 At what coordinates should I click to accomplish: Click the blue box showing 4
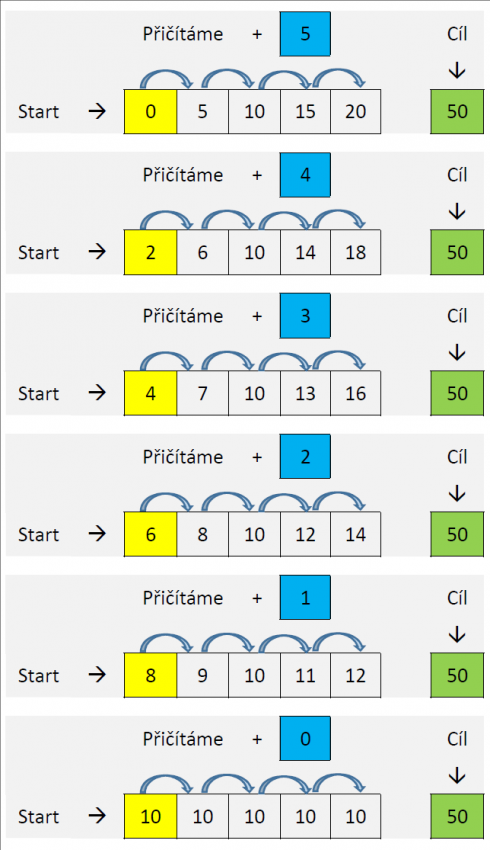[x=305, y=175]
